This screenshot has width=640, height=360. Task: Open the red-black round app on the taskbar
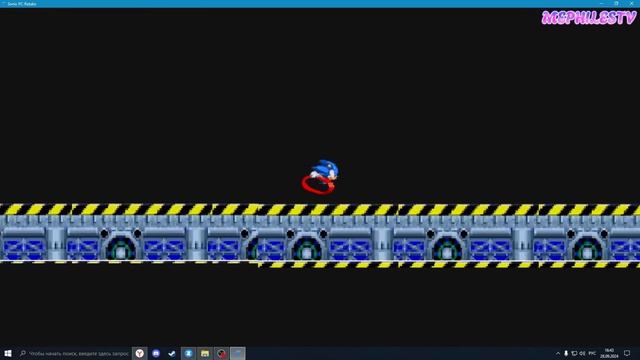tap(221, 353)
